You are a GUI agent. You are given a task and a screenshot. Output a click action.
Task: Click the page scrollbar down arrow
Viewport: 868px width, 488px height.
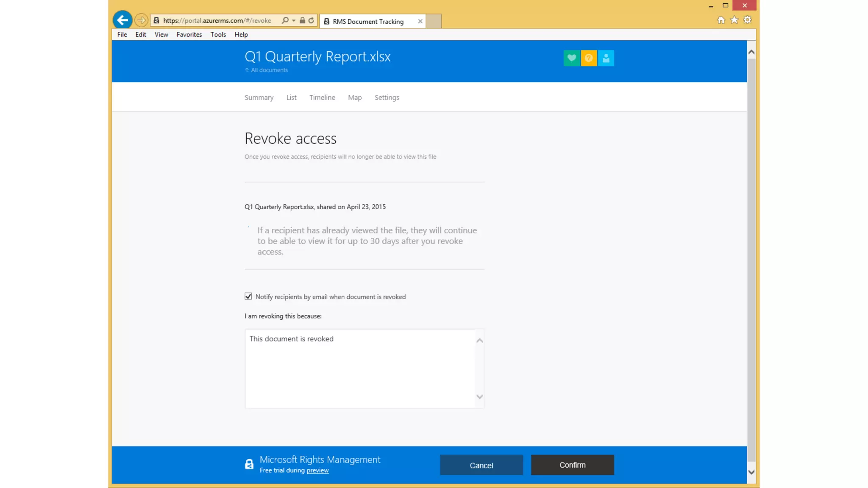[x=751, y=472]
